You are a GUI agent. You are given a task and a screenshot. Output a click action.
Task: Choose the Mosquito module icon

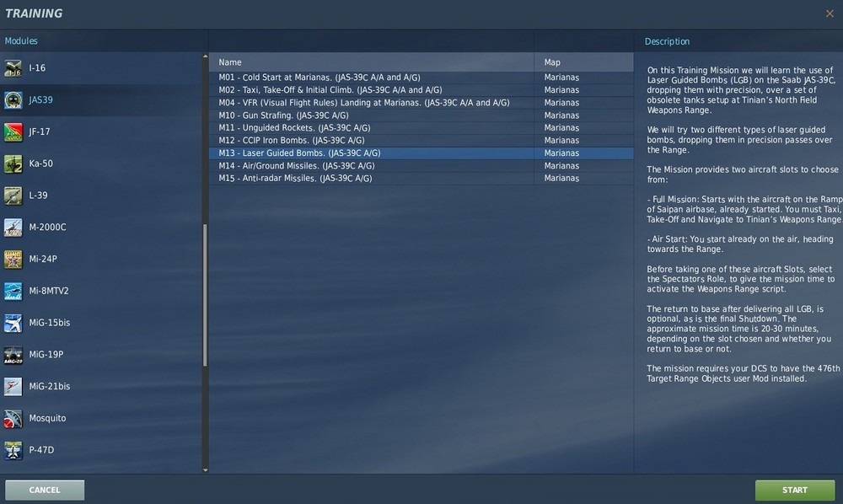click(13, 418)
